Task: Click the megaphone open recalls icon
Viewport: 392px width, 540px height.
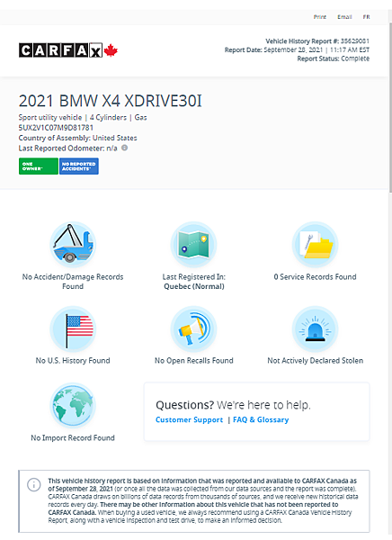Action: pyautogui.click(x=194, y=328)
